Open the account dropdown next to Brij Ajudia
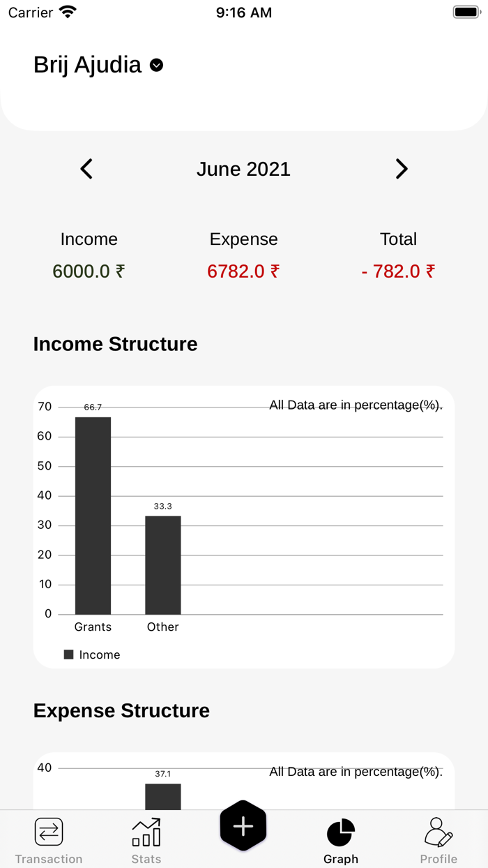 (x=155, y=66)
